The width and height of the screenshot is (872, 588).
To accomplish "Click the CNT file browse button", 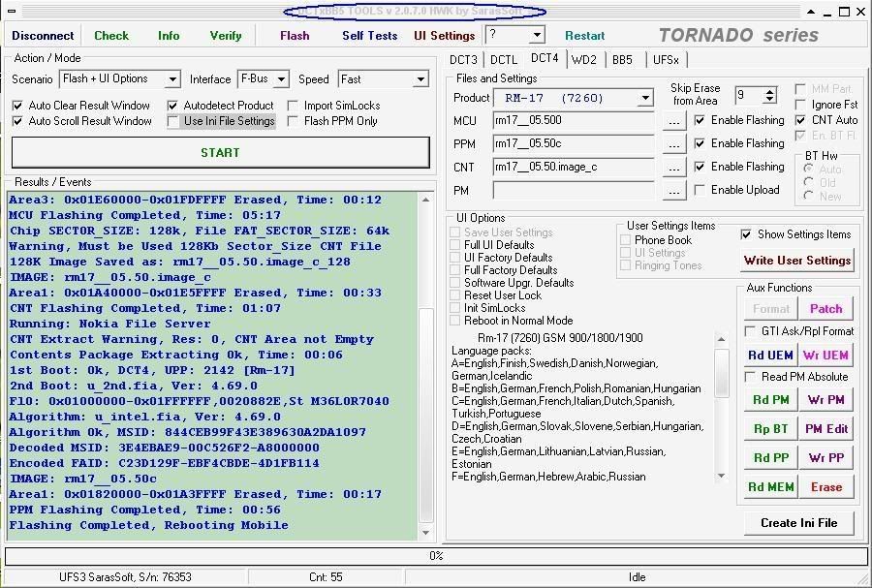I will (673, 168).
